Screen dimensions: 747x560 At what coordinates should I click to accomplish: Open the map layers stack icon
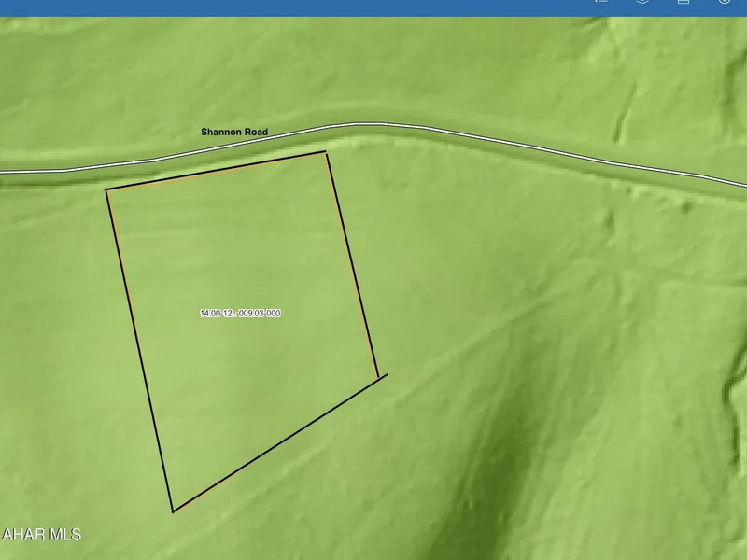pyautogui.click(x=642, y=3)
